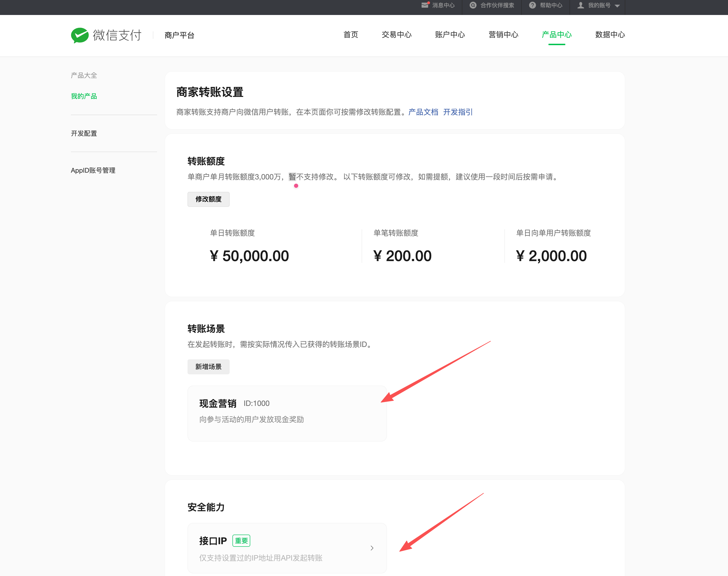The height and width of the screenshot is (576, 728).
Task: Open 营销中心 navigation tab
Action: (x=503, y=35)
